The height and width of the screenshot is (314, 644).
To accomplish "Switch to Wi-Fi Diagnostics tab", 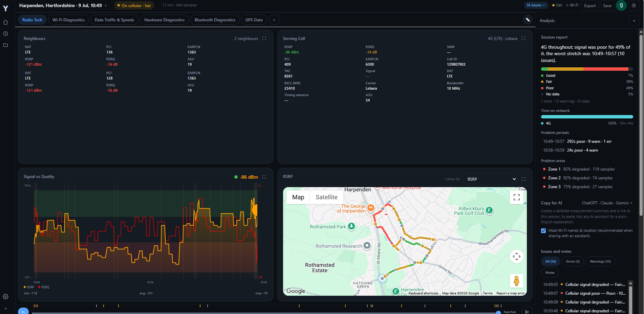I will pos(68,20).
